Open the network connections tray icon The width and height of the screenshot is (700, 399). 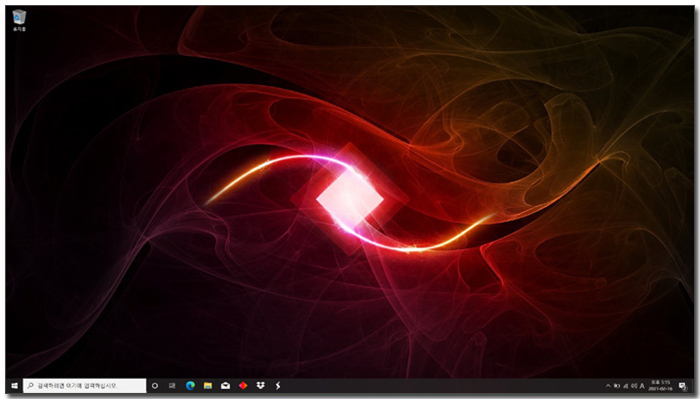(625, 386)
